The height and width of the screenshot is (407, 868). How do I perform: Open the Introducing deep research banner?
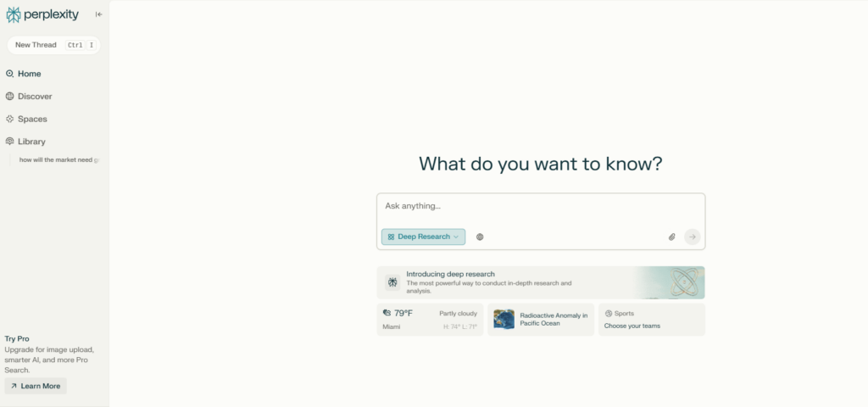coord(541,282)
